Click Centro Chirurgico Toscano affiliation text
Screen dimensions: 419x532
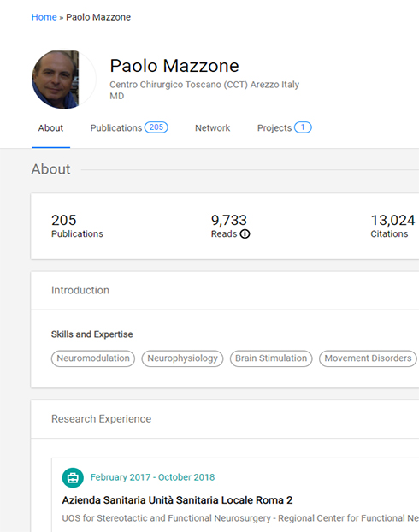[204, 85]
